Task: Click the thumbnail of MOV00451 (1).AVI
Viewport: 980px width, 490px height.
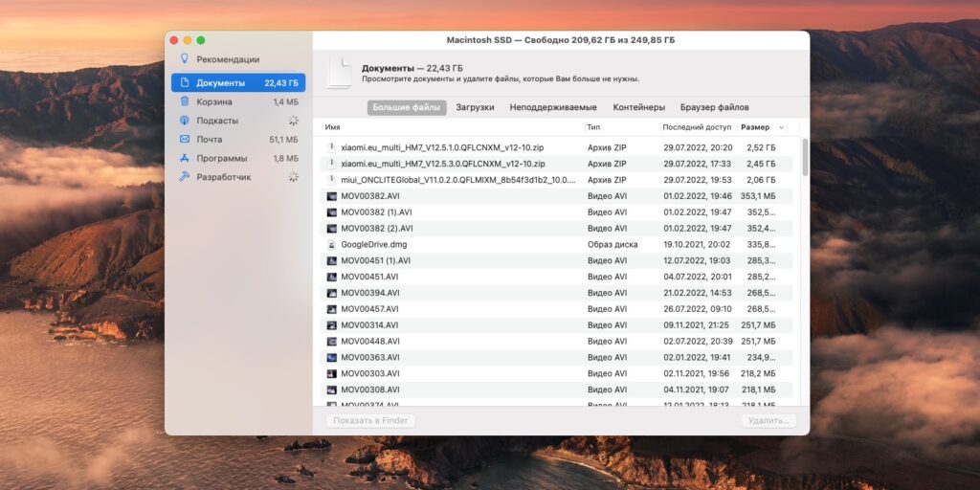Action: click(x=332, y=260)
